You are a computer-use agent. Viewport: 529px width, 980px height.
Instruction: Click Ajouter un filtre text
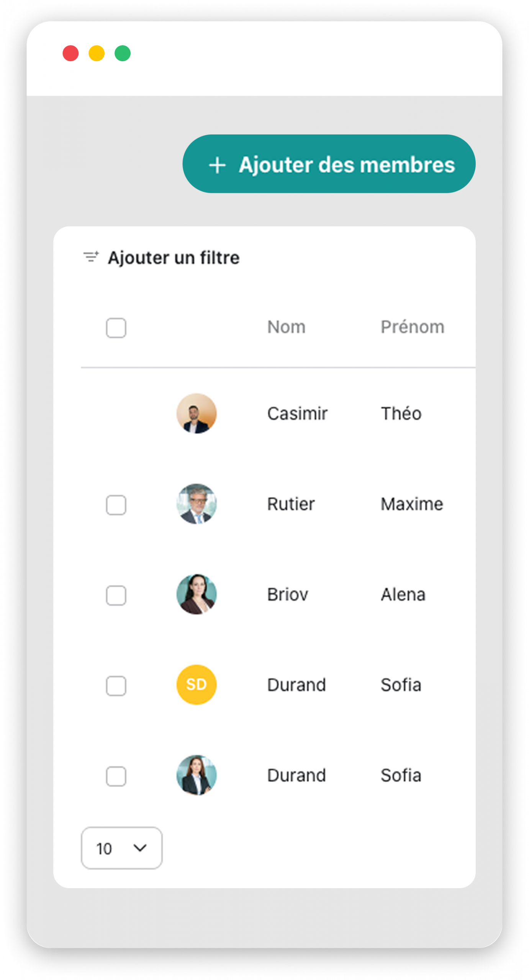174,258
